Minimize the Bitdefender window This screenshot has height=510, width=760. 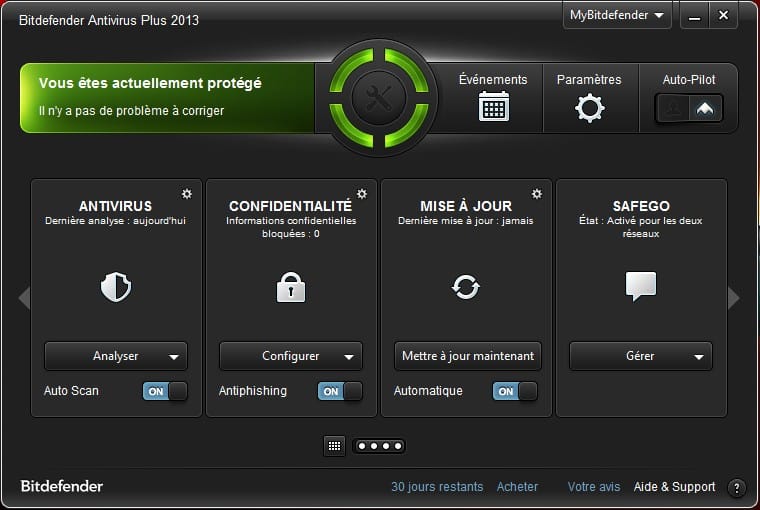[695, 16]
